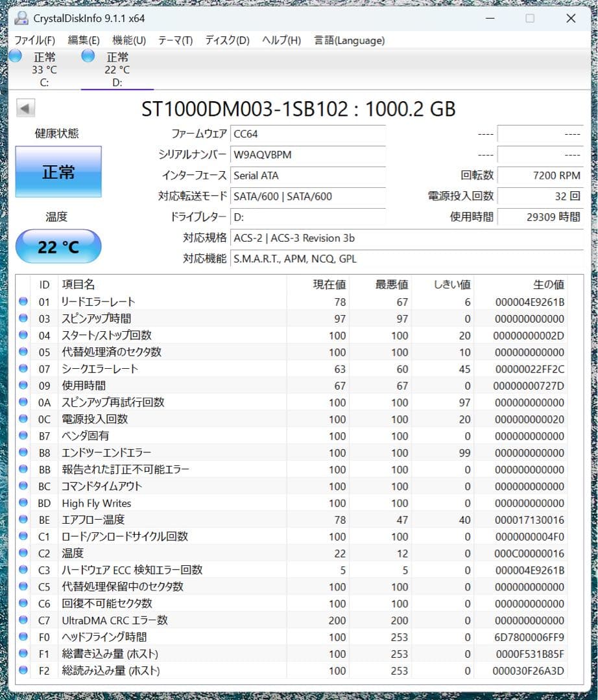Click the status dot next to UltraDMA CRC エラー数

coord(23,620)
